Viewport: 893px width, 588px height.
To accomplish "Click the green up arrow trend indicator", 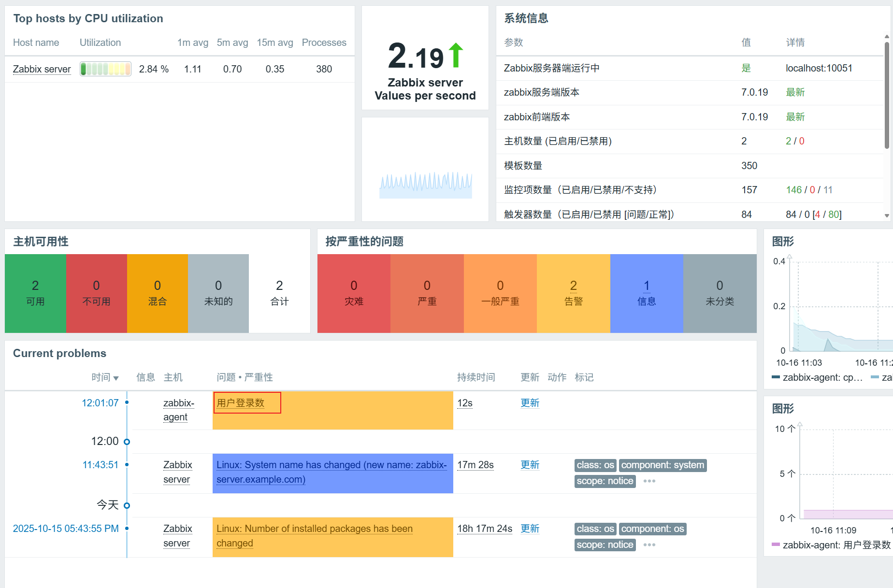I will (456, 56).
